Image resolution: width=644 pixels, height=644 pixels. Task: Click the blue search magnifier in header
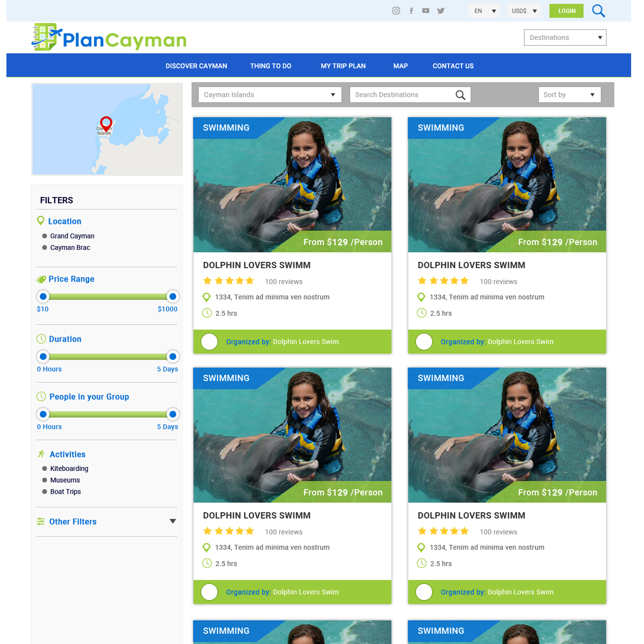coord(598,11)
